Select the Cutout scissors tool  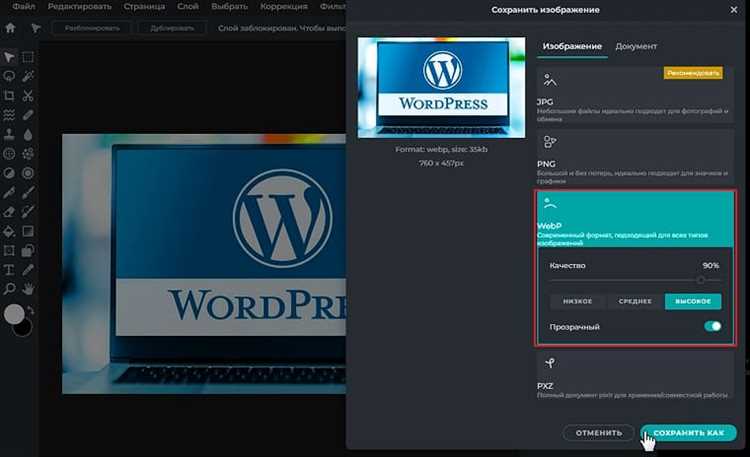28,96
